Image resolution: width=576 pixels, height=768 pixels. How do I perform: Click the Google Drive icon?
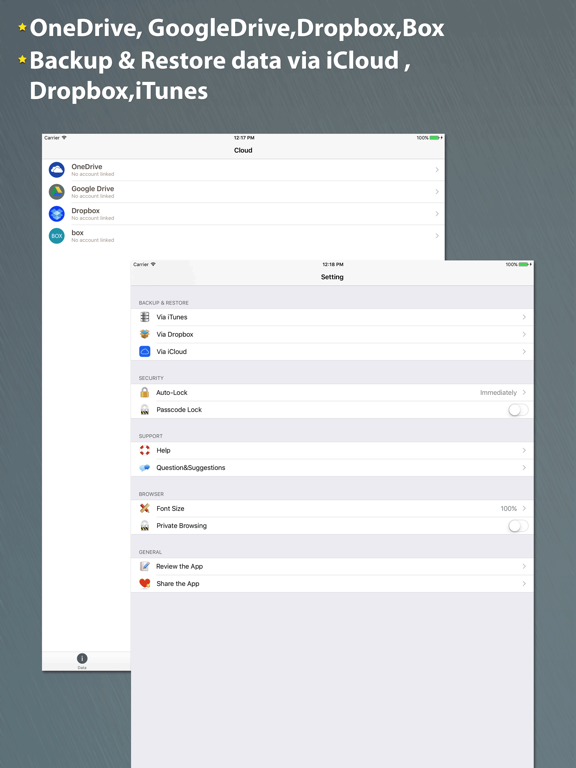click(57, 192)
